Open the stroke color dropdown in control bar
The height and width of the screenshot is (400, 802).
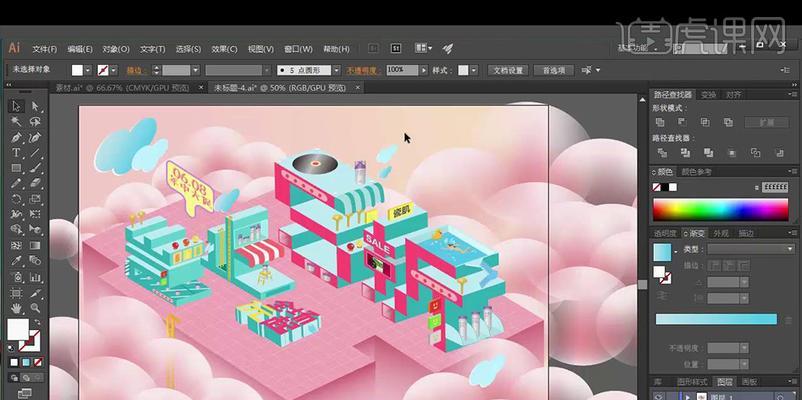coord(114,70)
